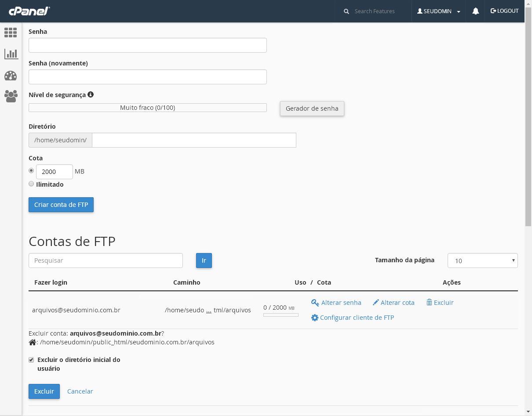Open the user manager sidebar icon
The image size is (532, 416).
(11, 96)
